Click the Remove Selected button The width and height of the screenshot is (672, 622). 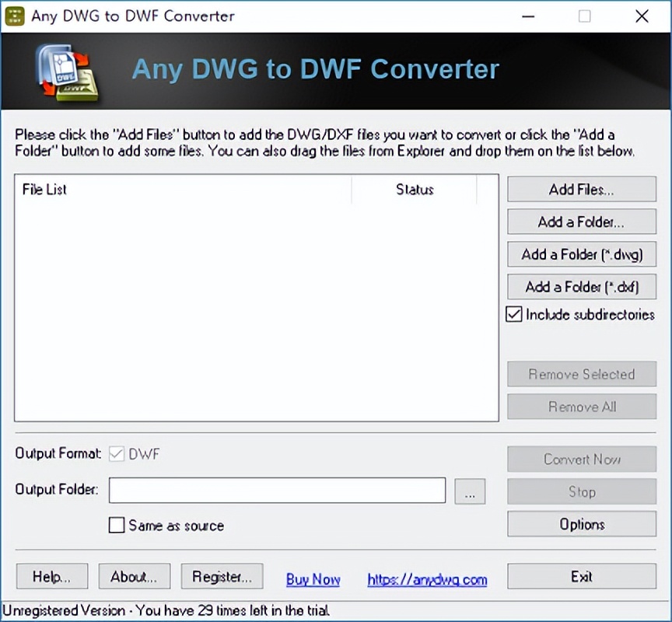(582, 374)
